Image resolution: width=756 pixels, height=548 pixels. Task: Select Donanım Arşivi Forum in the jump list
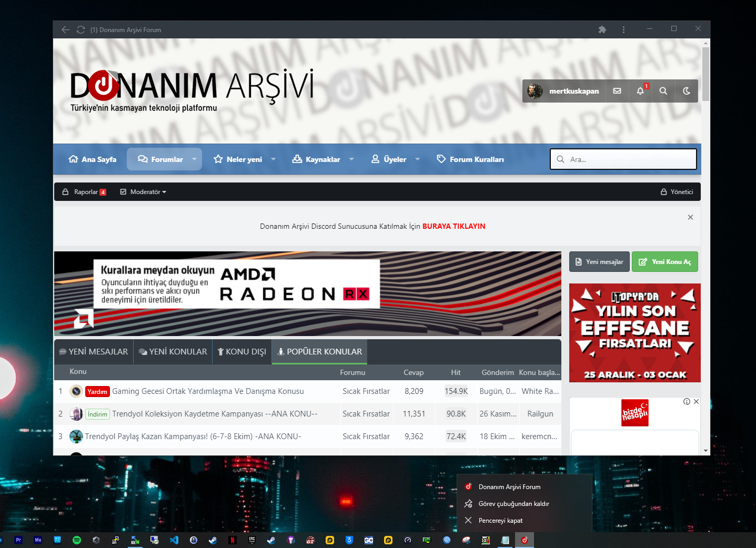pyautogui.click(x=525, y=487)
